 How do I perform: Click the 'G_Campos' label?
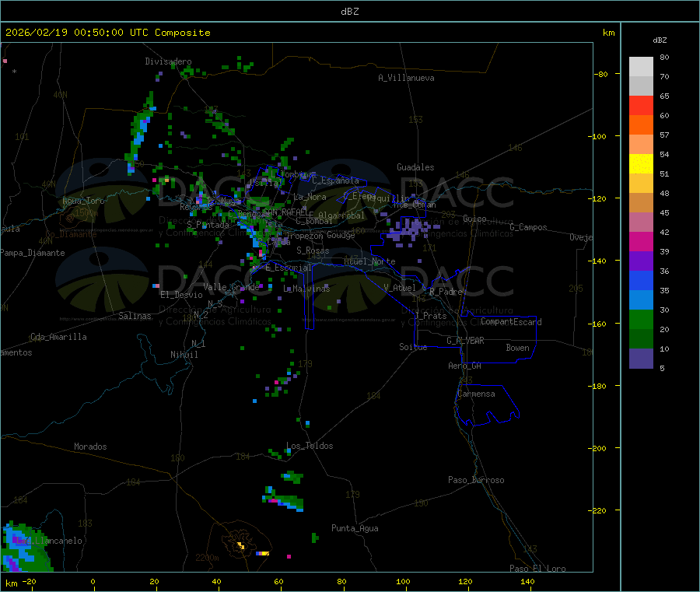pos(529,227)
